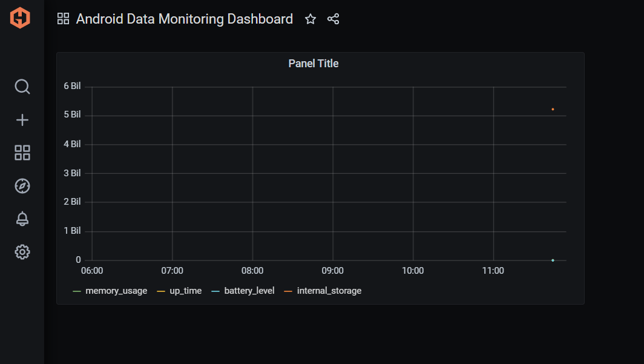Viewport: 644px width, 364px height.
Task: Mark dashboard as favorite with star
Action: coord(310,19)
